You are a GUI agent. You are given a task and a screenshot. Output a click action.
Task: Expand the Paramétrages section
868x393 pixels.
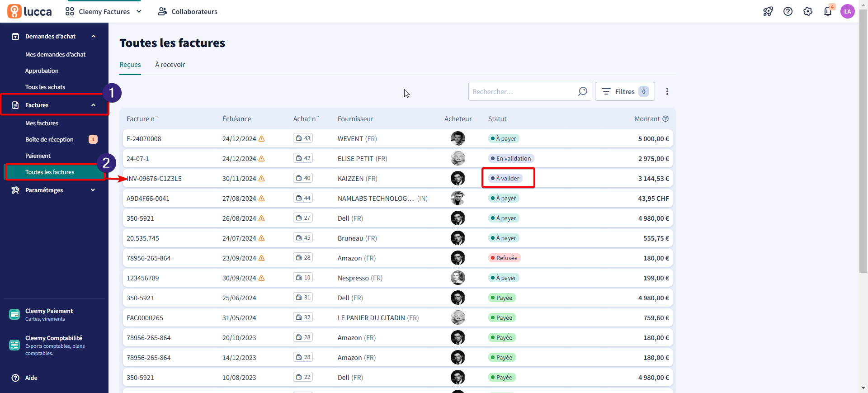click(x=93, y=190)
